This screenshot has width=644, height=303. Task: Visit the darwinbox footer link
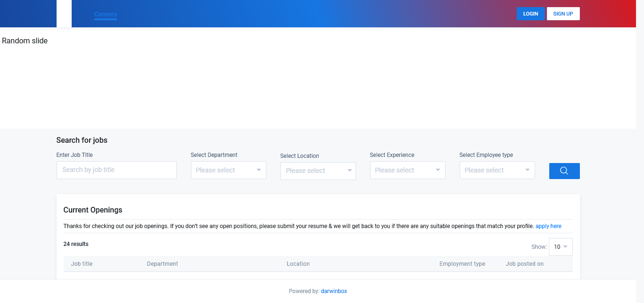coord(334,291)
